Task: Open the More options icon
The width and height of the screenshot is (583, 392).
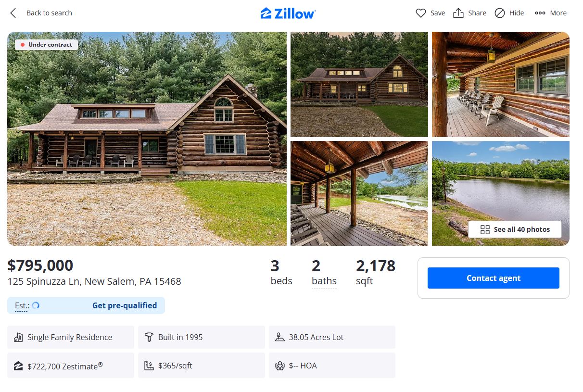Action: (540, 13)
